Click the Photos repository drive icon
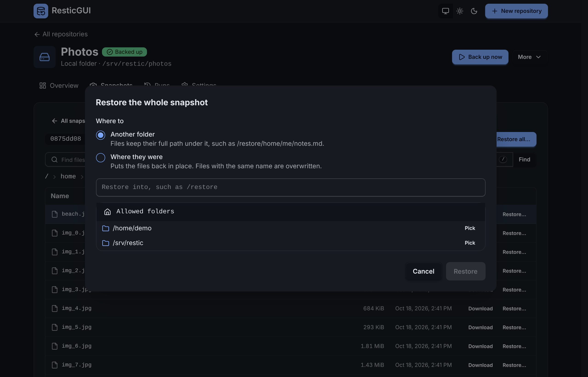588x377 pixels. pos(45,57)
